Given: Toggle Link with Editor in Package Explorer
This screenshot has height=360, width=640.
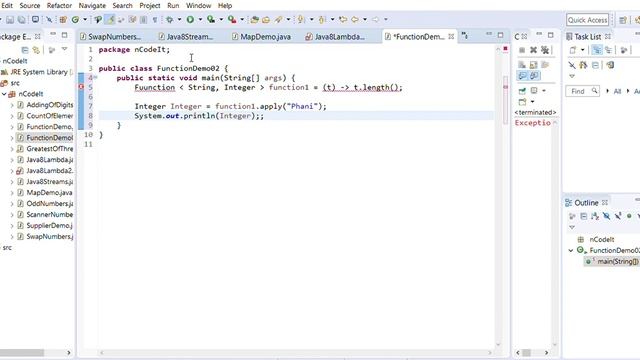Looking at the screenshot, I should pos(36,50).
